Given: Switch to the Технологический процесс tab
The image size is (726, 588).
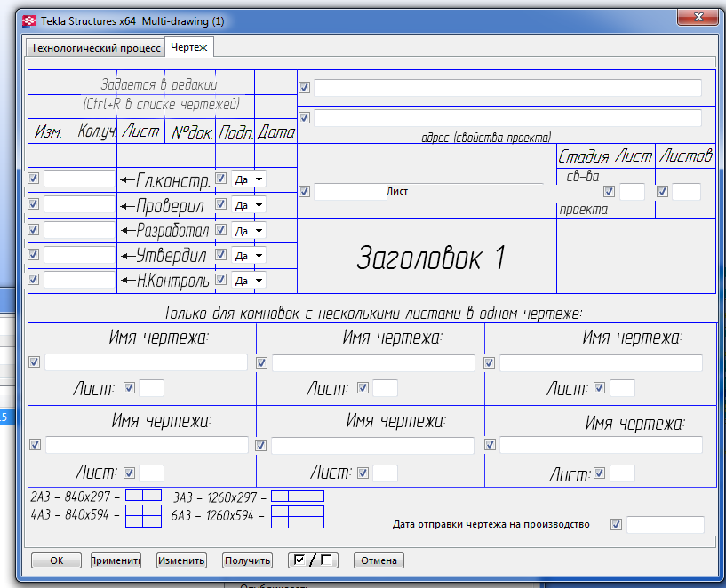Looking at the screenshot, I should pyautogui.click(x=95, y=48).
